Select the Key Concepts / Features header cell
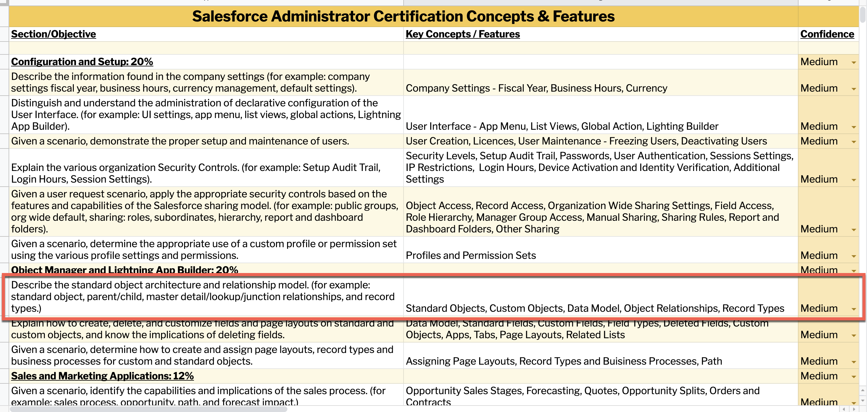This screenshot has width=868, height=412. pyautogui.click(x=601, y=34)
